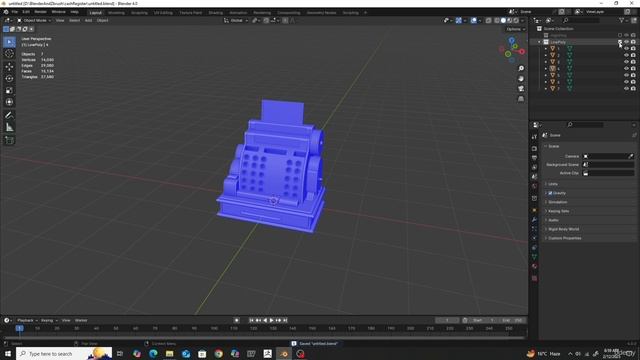Open the timeline Keying menu
The width and height of the screenshot is (640, 360).
[49, 320]
